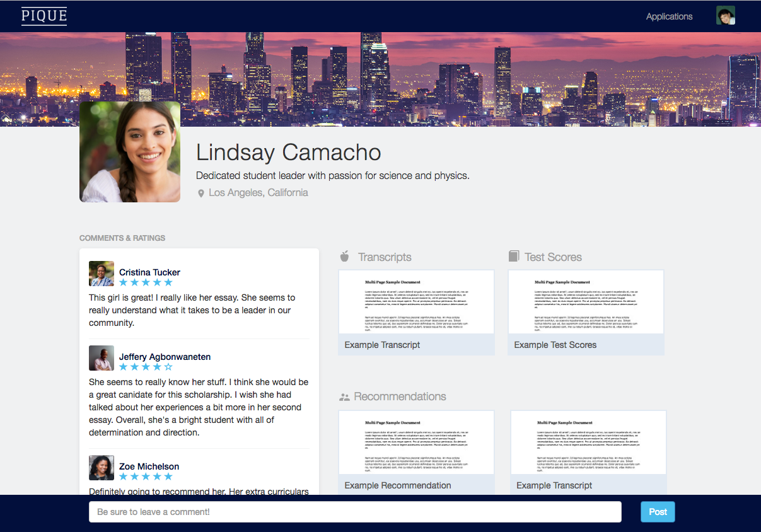This screenshot has height=532, width=761.
Task: Click the Lindsay Camacho name heading
Action: [289, 153]
